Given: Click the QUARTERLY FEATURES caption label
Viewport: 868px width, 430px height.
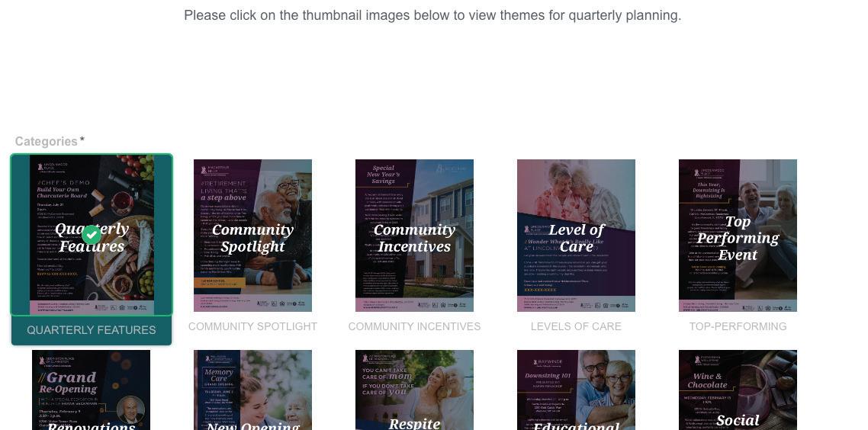Looking at the screenshot, I should pyautogui.click(x=92, y=330).
